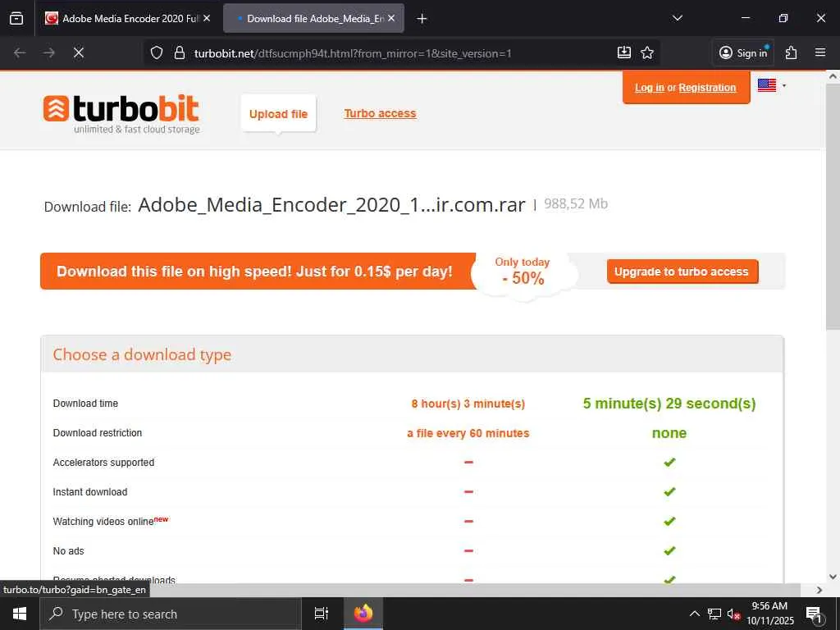The width and height of the screenshot is (840, 630).
Task: Click the vertical page scrollbar
Action: click(833, 207)
